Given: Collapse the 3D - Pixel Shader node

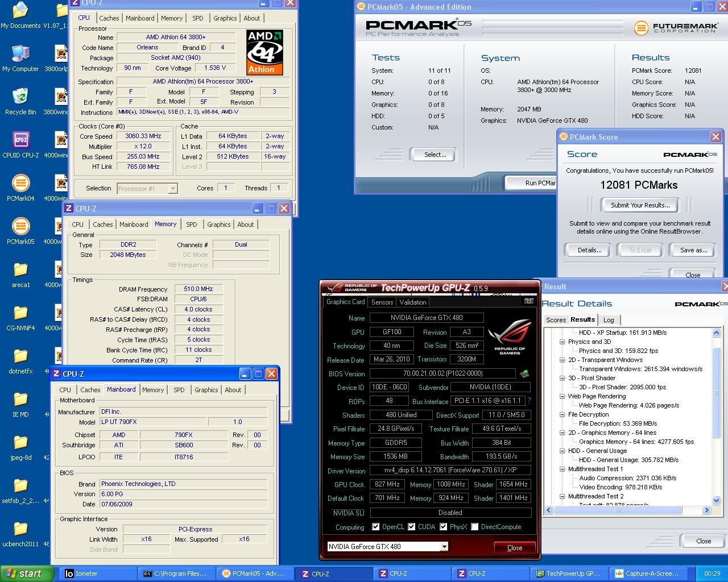Looking at the screenshot, I should pos(562,378).
